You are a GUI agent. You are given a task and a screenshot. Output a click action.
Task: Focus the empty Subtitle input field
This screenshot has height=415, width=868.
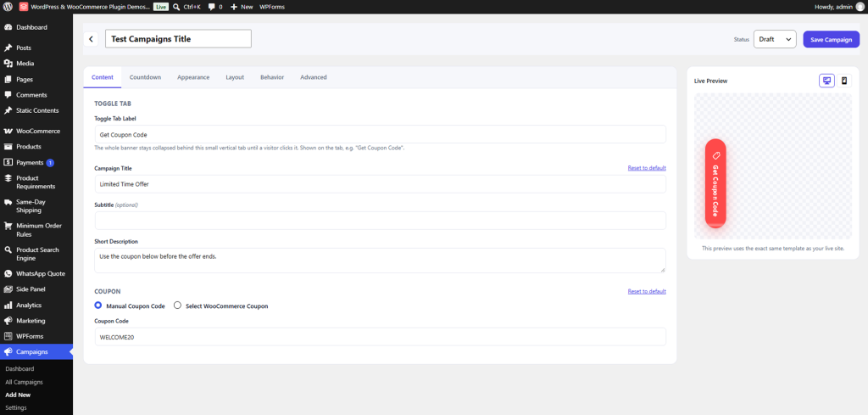pyautogui.click(x=381, y=221)
